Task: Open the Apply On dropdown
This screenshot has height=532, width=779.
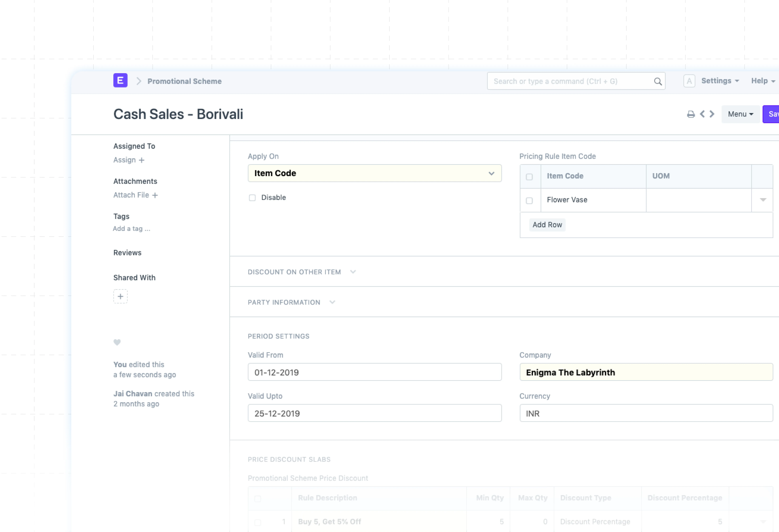Action: click(374, 173)
